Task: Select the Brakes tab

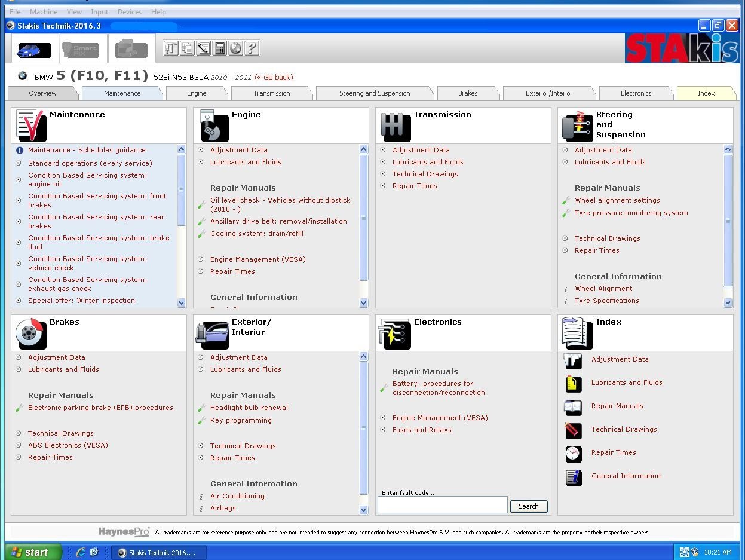Action: pos(468,93)
